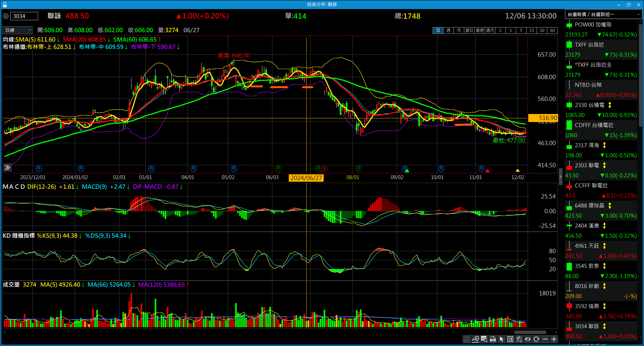Zoom in with the plus icon
The height and width of the screenshot is (346, 644).
click(x=554, y=339)
